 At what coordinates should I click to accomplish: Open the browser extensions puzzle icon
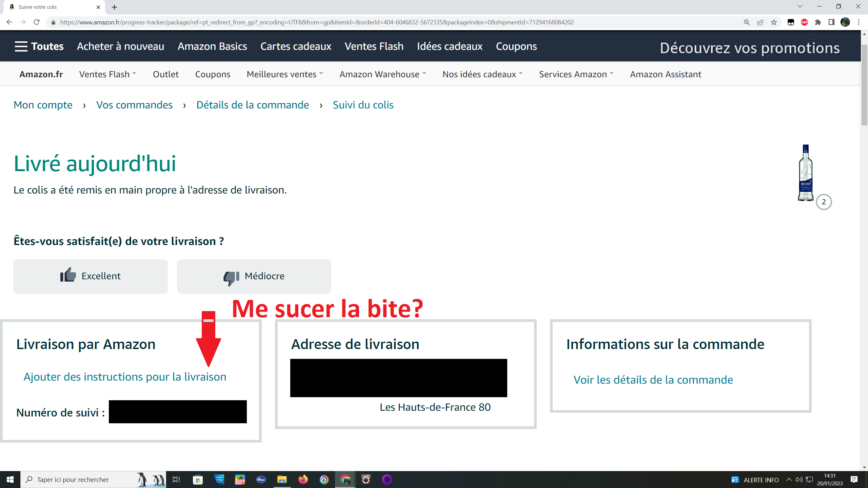point(818,22)
